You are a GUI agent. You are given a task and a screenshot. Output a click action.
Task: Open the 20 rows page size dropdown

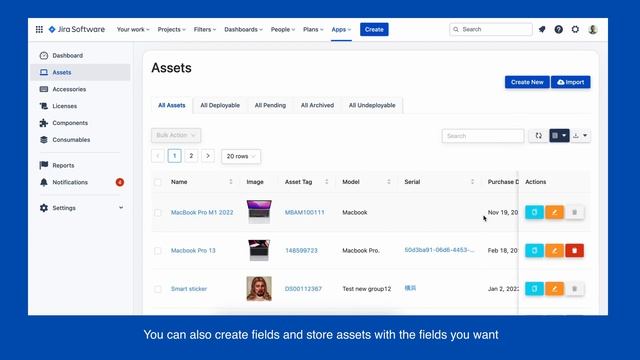[x=241, y=156]
